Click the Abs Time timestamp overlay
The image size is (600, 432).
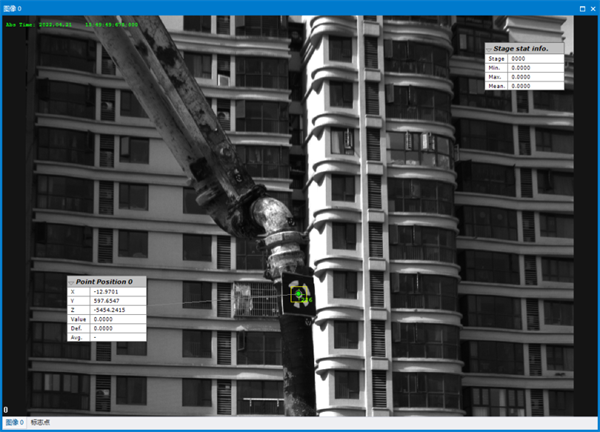point(70,22)
